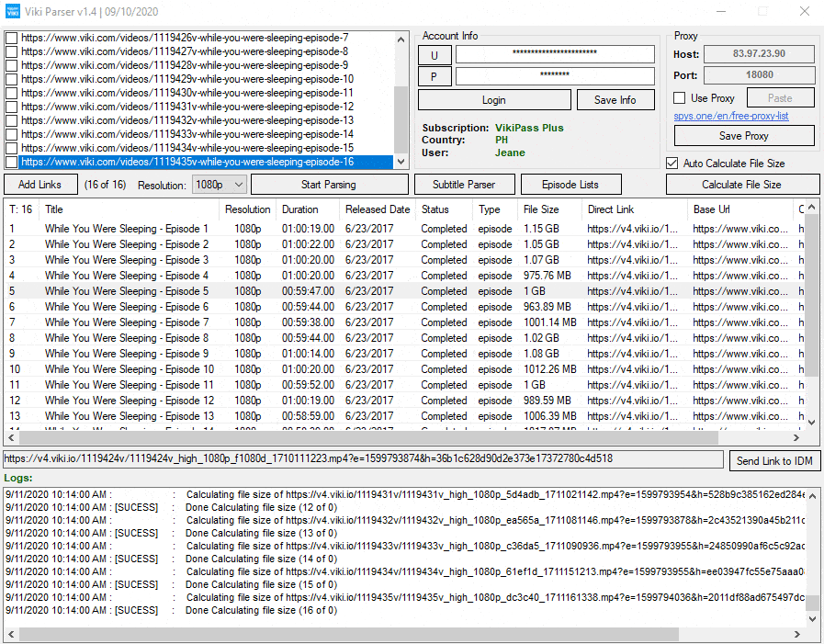Click the username input field
The width and height of the screenshot is (824, 644).
(555, 54)
